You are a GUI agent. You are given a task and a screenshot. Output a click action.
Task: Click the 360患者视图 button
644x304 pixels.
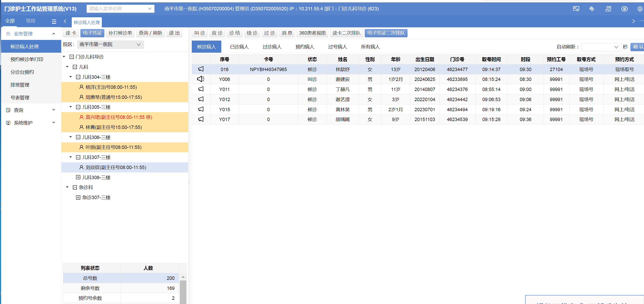pyautogui.click(x=312, y=33)
